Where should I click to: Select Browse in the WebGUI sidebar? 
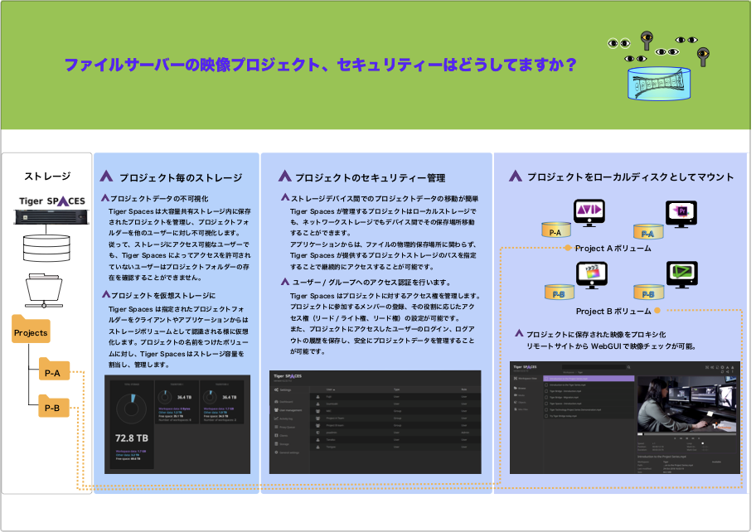[520, 388]
